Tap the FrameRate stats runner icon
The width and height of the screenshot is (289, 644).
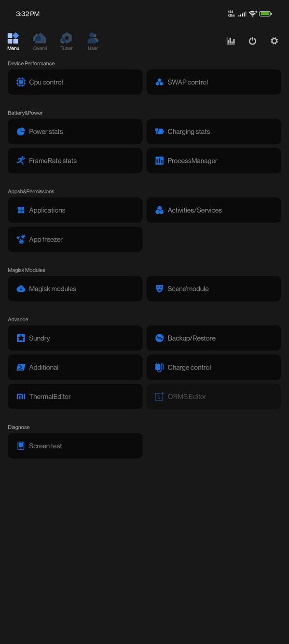pyautogui.click(x=21, y=160)
